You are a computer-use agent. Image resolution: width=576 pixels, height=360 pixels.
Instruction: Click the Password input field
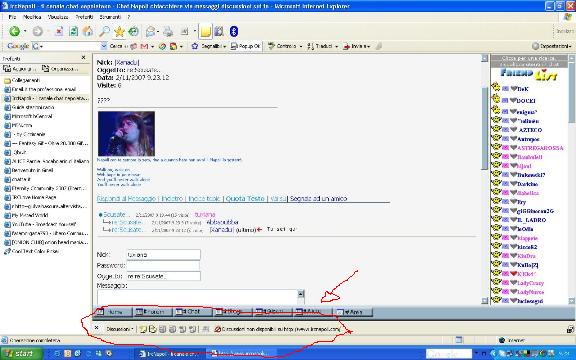click(163, 265)
